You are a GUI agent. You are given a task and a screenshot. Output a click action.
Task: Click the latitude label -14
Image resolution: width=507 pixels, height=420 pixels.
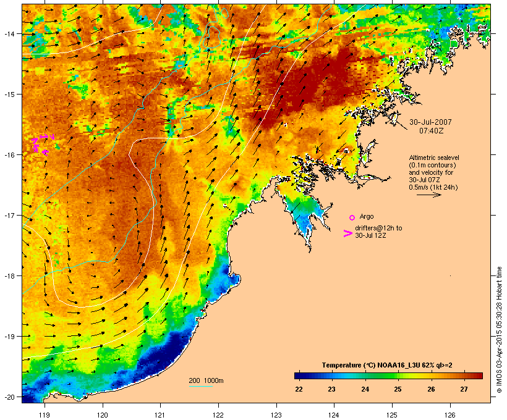pyautogui.click(x=9, y=33)
